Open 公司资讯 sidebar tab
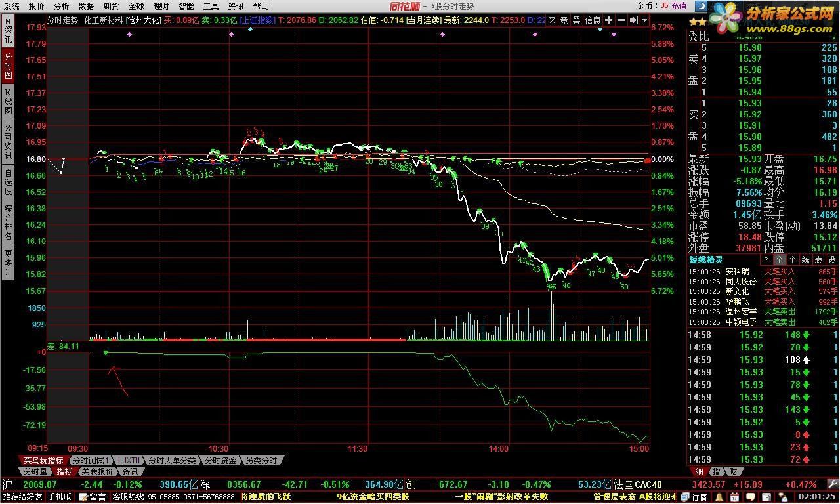 tap(8, 141)
